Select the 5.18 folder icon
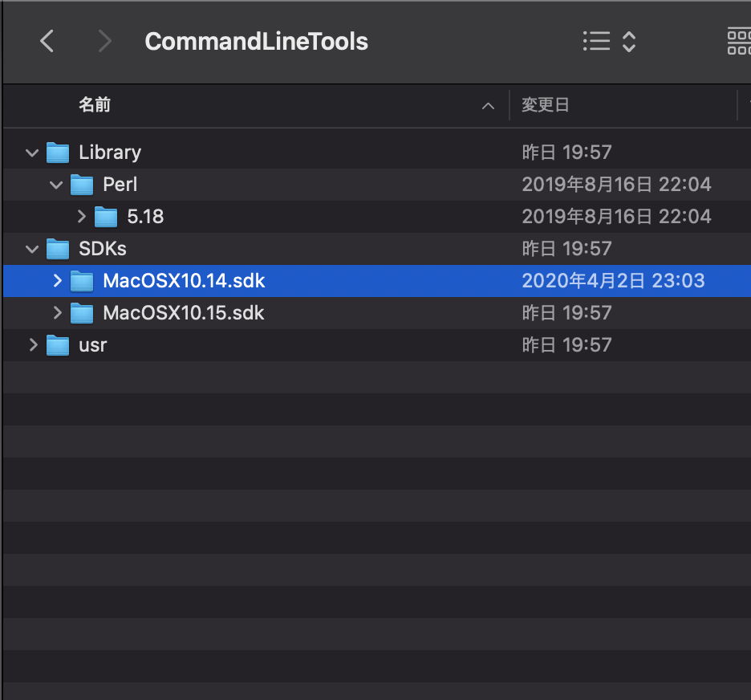Screen dimensions: 751x700 pyautogui.click(x=106, y=217)
